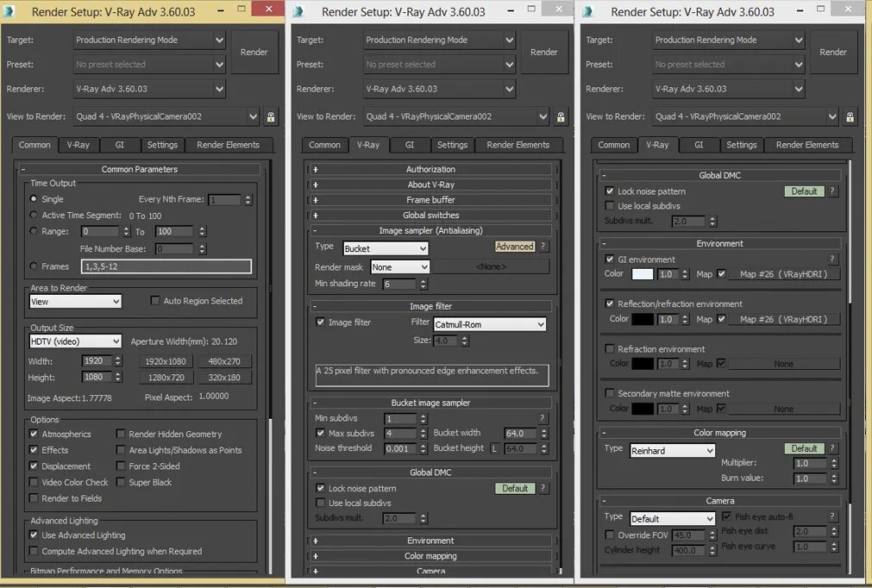The height and width of the screenshot is (588, 872).
Task: Click help '?' beside Default in middle Global DMC
Action: (543, 488)
